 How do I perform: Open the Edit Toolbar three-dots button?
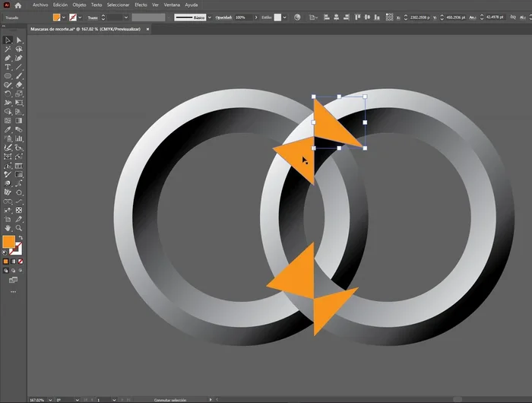(13, 292)
